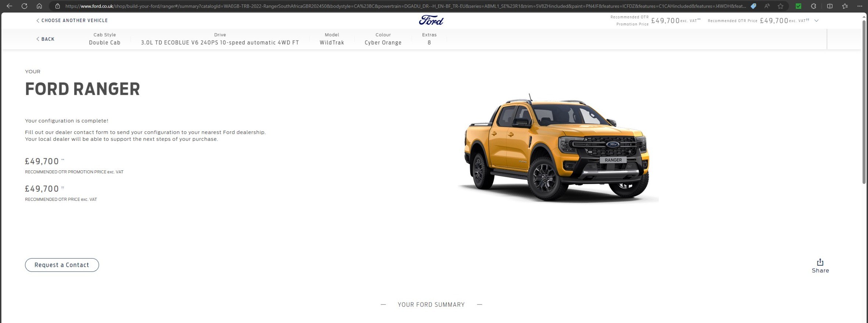This screenshot has width=868, height=323.
Task: Open the green checkmark extension
Action: click(x=798, y=6)
